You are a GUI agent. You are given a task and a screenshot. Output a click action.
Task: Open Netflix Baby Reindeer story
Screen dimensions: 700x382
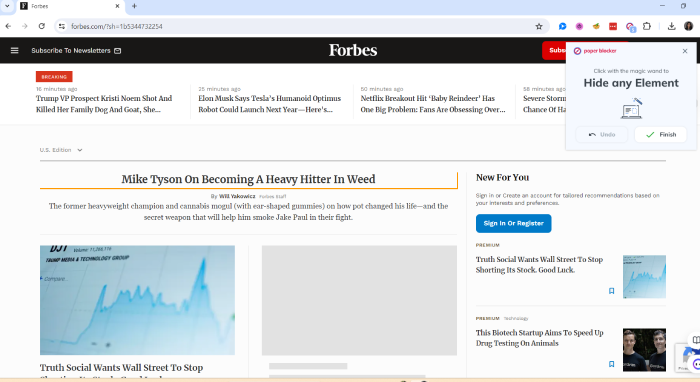click(433, 104)
